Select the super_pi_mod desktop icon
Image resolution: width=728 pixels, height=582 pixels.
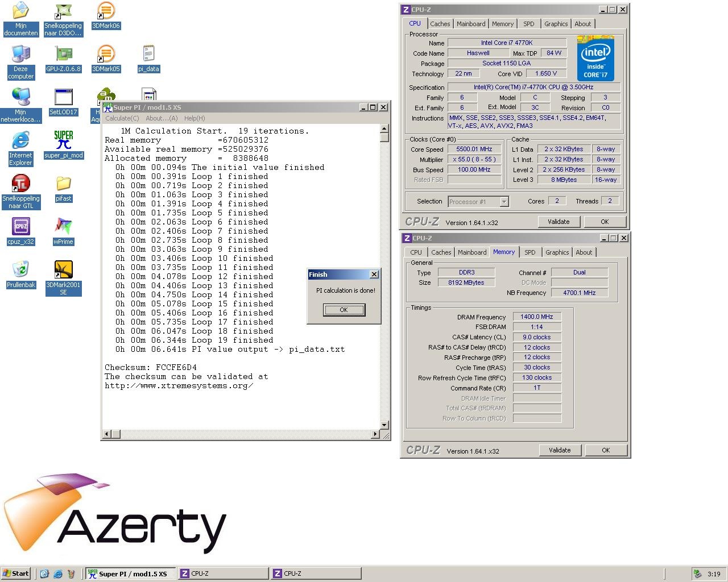(63, 145)
